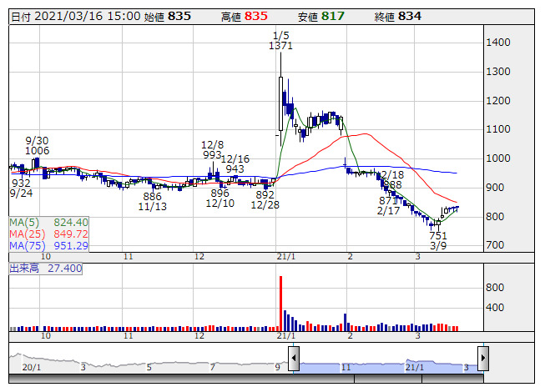Click the right range handle in the navigator
545x392 pixels.
point(482,359)
